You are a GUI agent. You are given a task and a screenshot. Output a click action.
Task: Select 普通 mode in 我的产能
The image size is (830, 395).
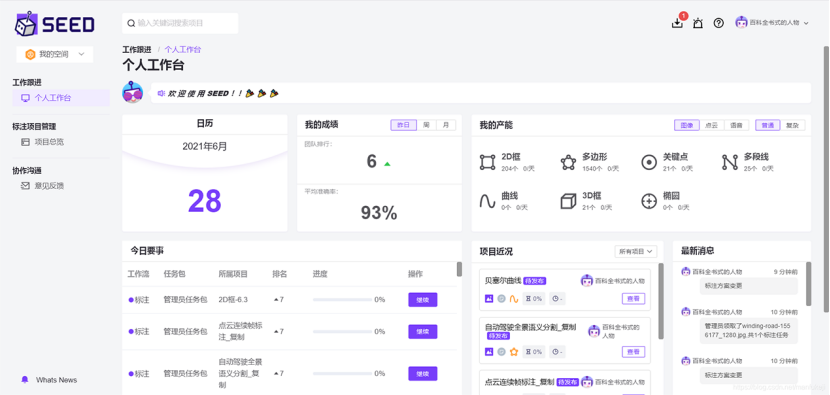tap(768, 125)
